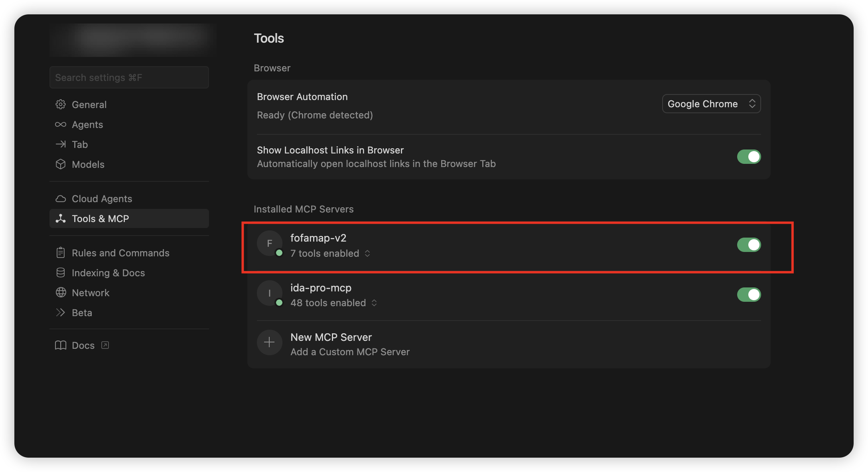
Task: Click the Models cube icon
Action: point(61,164)
